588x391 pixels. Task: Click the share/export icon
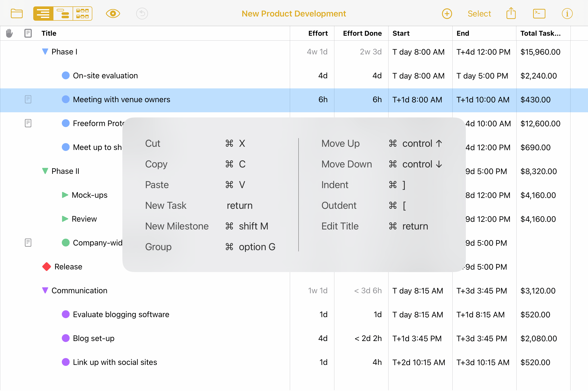[511, 13]
